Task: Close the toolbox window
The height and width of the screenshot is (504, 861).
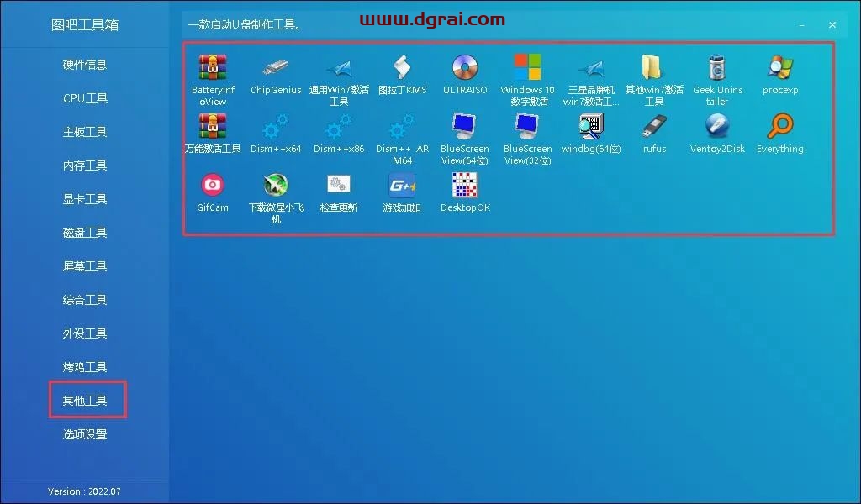Action: click(832, 24)
